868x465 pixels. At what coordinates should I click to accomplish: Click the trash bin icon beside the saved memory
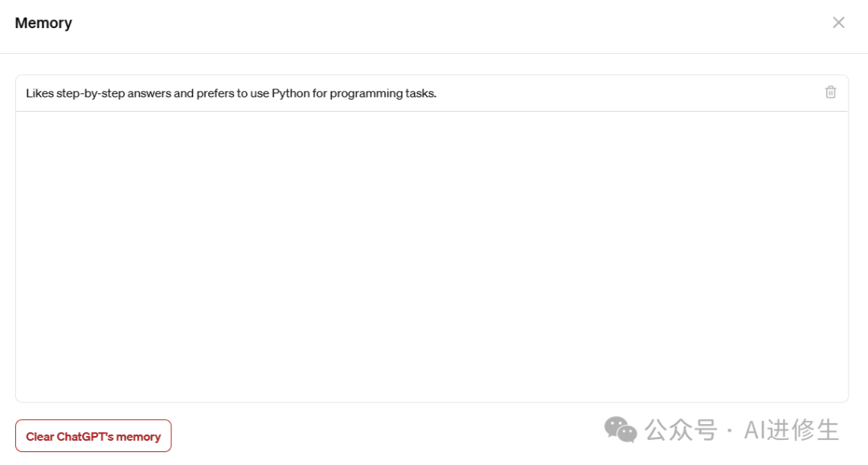pyautogui.click(x=830, y=93)
